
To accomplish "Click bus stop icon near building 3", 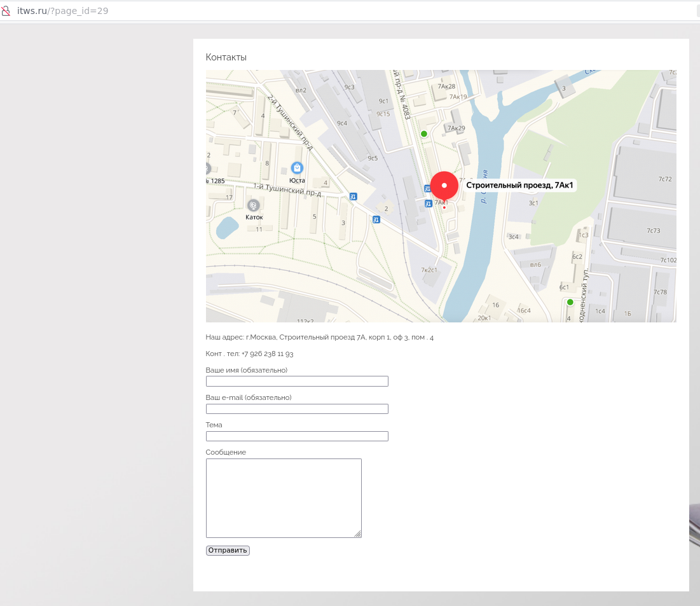I will point(376,220).
